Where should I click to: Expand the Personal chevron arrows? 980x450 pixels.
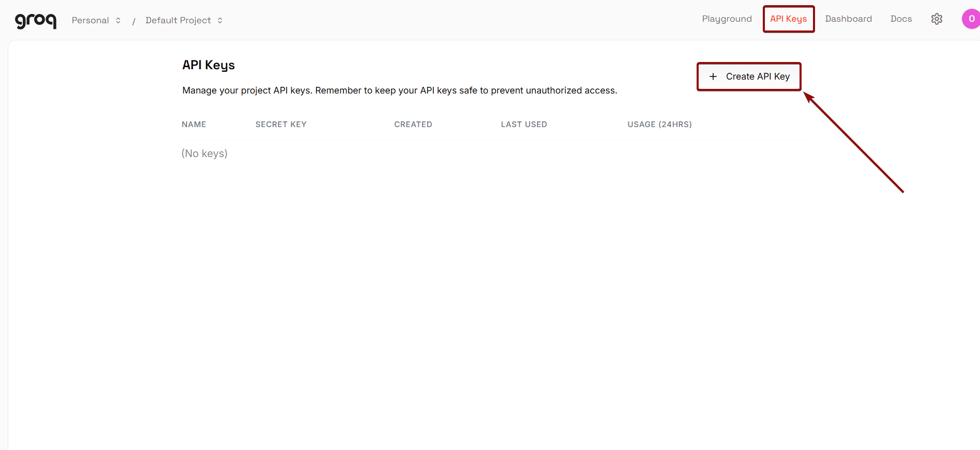(x=118, y=20)
